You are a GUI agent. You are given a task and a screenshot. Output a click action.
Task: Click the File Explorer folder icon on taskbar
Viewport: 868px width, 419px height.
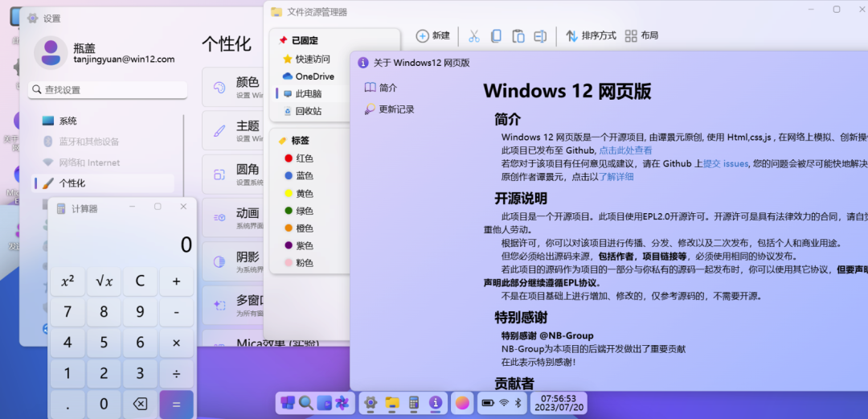[392, 403]
